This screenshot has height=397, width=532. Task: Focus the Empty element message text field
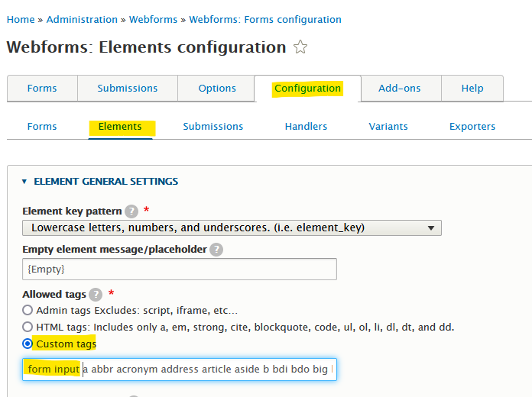pyautogui.click(x=180, y=270)
